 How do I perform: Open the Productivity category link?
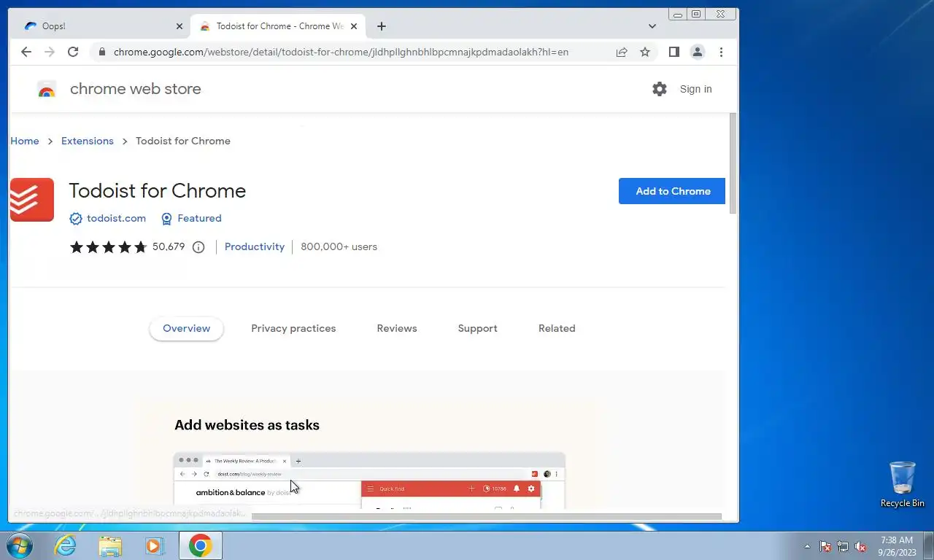tap(255, 247)
